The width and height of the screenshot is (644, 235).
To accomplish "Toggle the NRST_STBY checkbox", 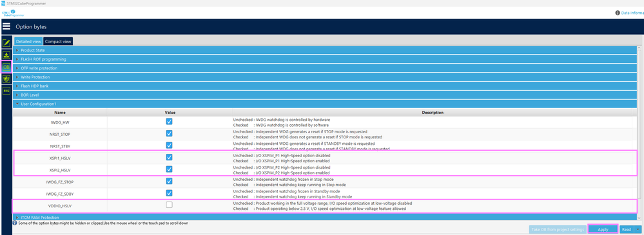I will (169, 145).
